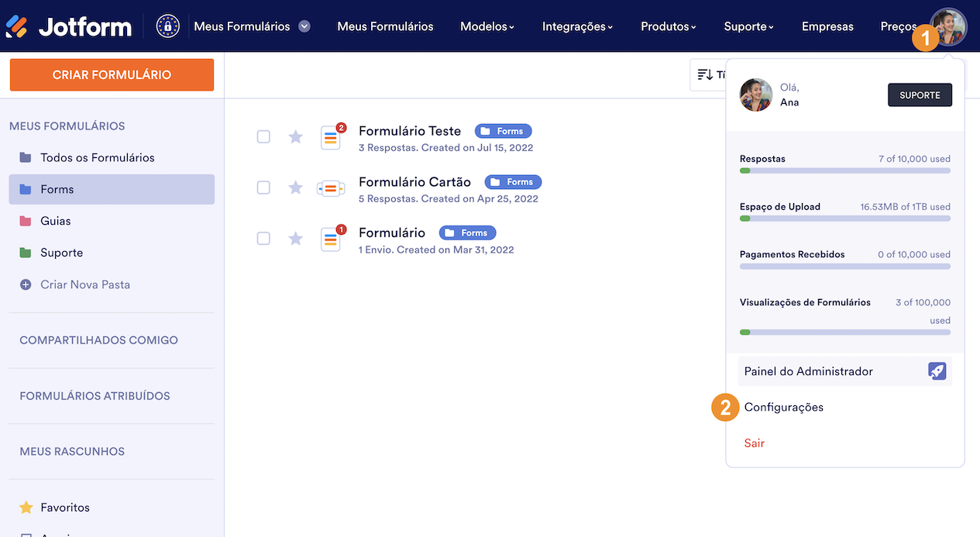Expand the Integrações menu
The height and width of the screenshot is (537, 980).
(x=577, y=26)
